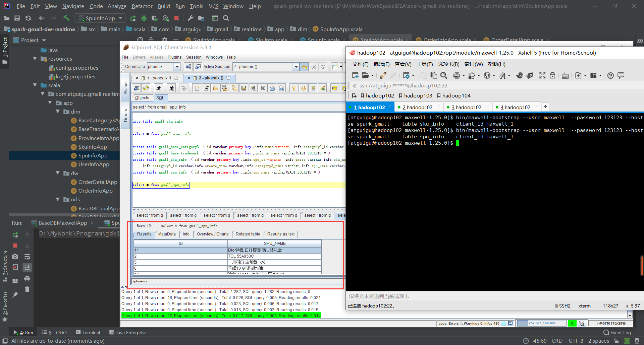This screenshot has width=644, height=345.
Task: Toggle the Aliases side panel in SQuirreL
Action: click(x=126, y=87)
